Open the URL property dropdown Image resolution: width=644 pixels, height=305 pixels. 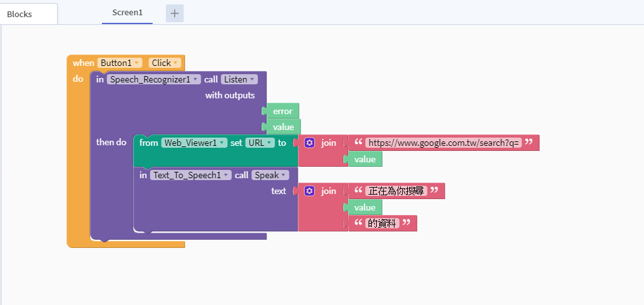click(260, 143)
